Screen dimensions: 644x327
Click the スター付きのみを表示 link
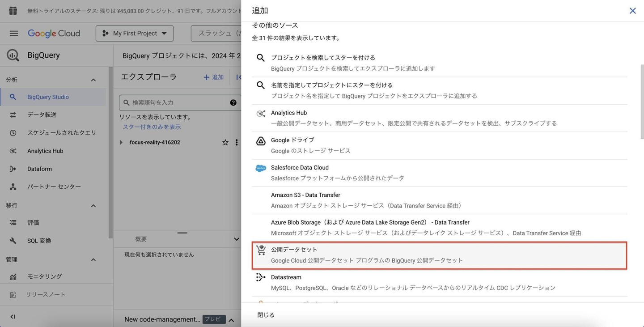pos(152,127)
